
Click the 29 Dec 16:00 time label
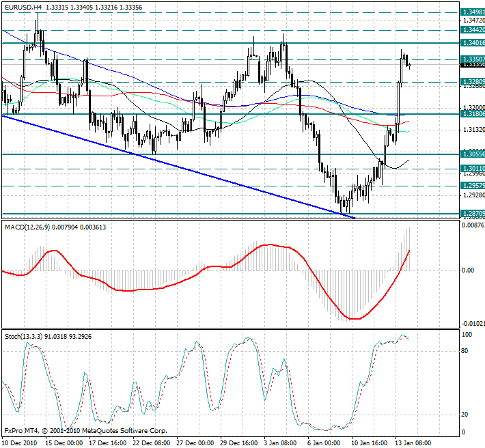pyautogui.click(x=239, y=443)
